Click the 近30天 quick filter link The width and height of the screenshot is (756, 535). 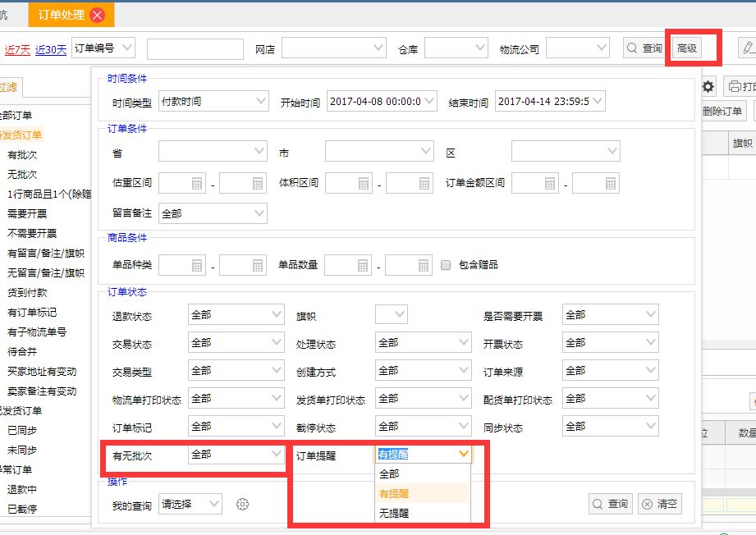[x=51, y=49]
